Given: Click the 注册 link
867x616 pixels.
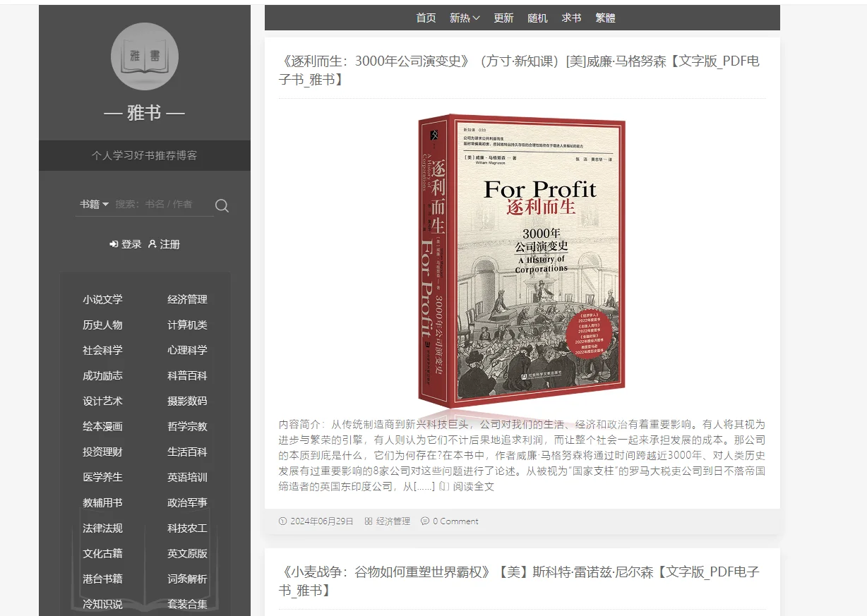Looking at the screenshot, I should pos(170,244).
